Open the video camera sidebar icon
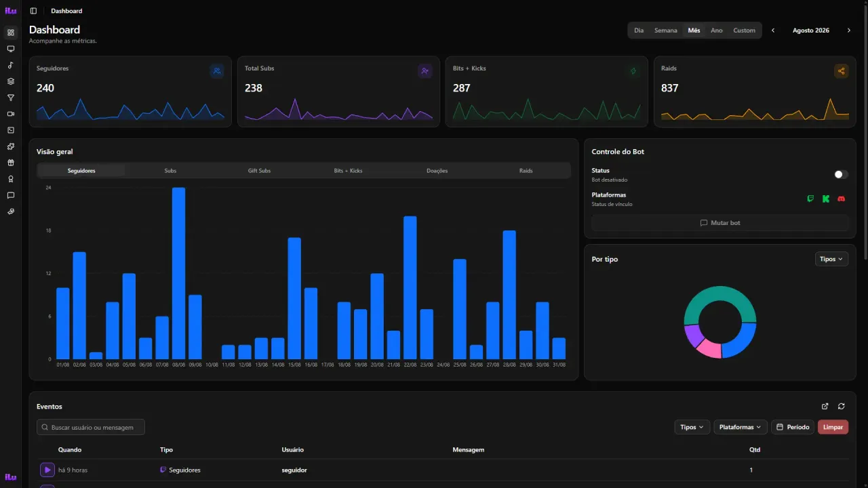 point(10,114)
